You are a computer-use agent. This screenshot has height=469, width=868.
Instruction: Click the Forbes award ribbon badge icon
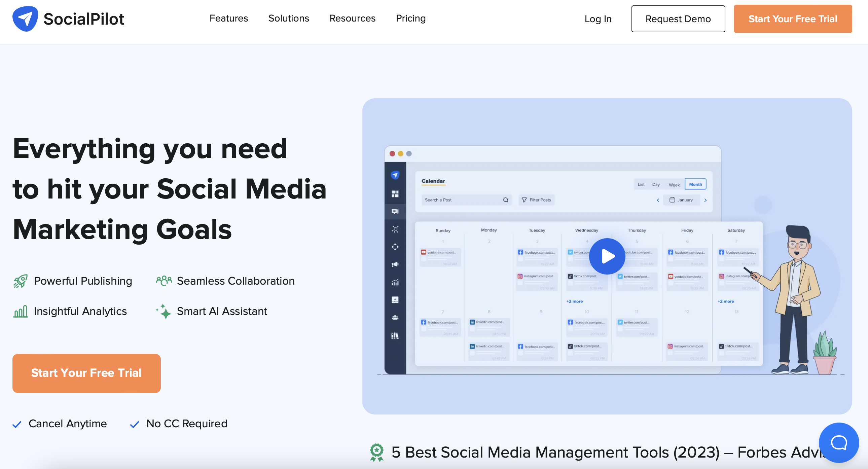pos(376,452)
